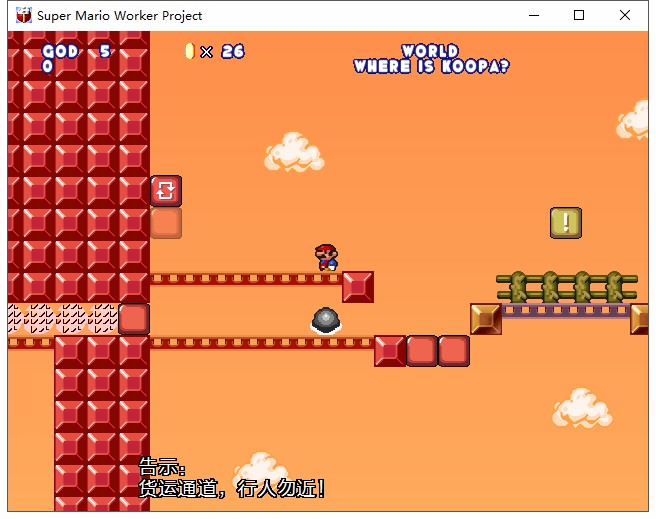Click the WHERE IS KOOPA? world title
656x519 pixels.
click(x=431, y=66)
